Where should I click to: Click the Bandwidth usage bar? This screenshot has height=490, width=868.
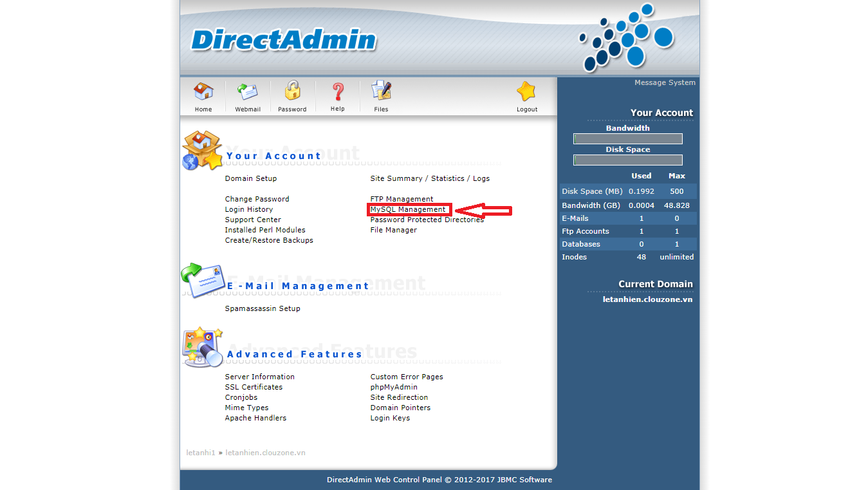627,138
